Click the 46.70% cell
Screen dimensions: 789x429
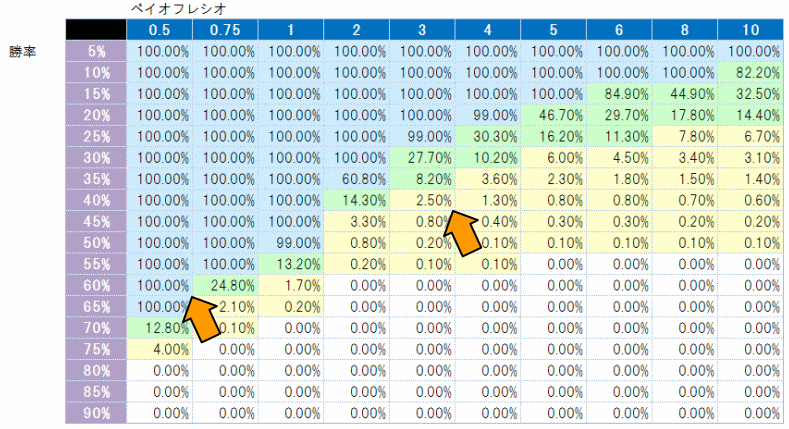click(553, 114)
